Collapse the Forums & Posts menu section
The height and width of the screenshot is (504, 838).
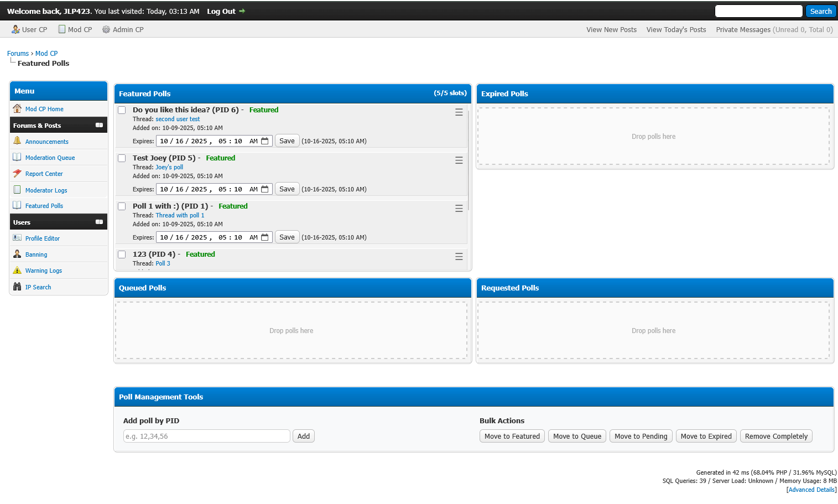click(99, 126)
